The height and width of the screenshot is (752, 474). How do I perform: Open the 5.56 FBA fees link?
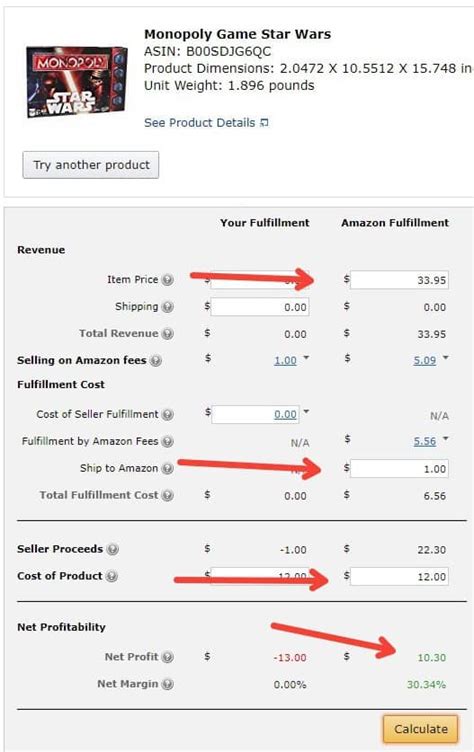click(425, 441)
